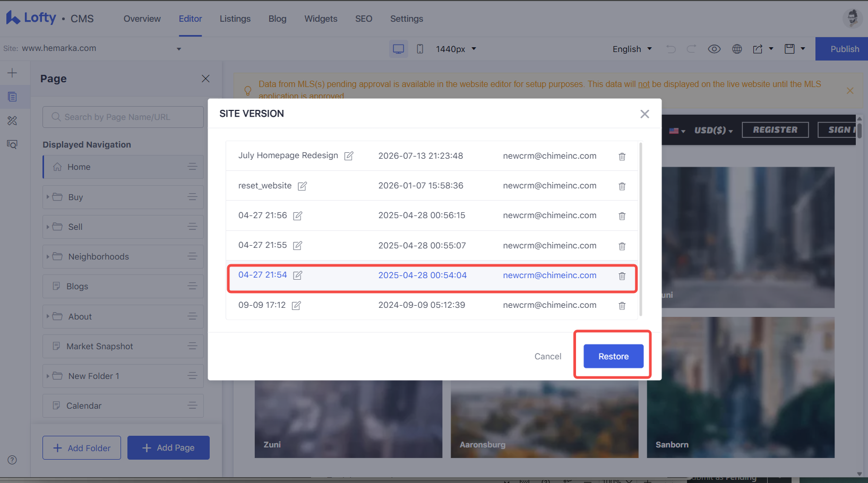The image size is (868, 483).
Task: Open the save options dropdown arrow
Action: click(x=803, y=49)
